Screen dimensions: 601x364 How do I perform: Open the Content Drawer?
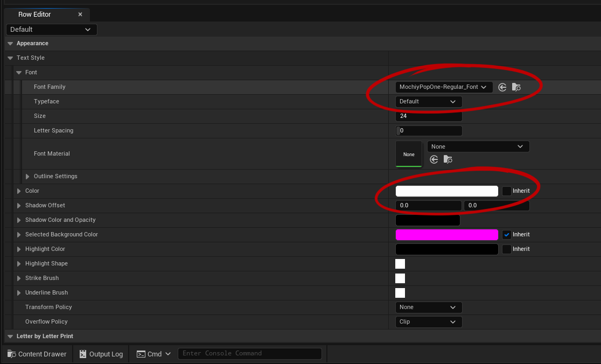tap(37, 354)
